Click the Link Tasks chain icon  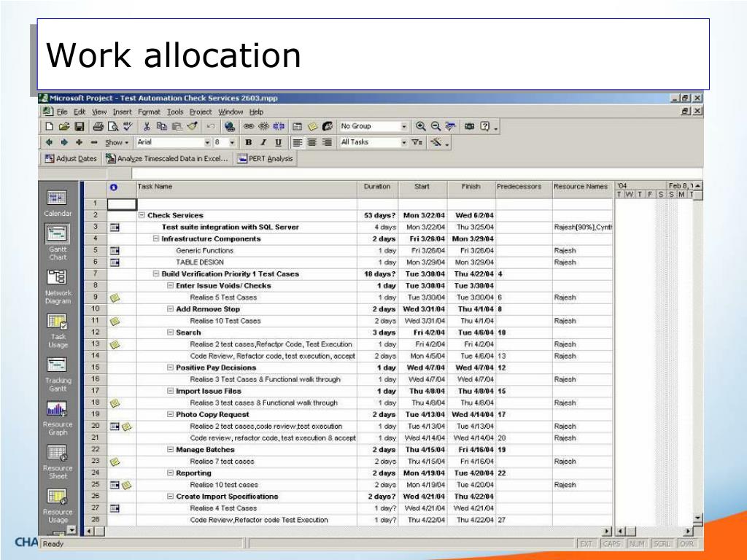[249, 127]
